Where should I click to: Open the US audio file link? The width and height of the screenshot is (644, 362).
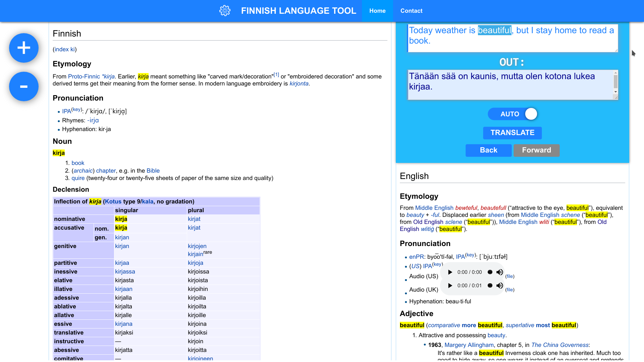510,277
